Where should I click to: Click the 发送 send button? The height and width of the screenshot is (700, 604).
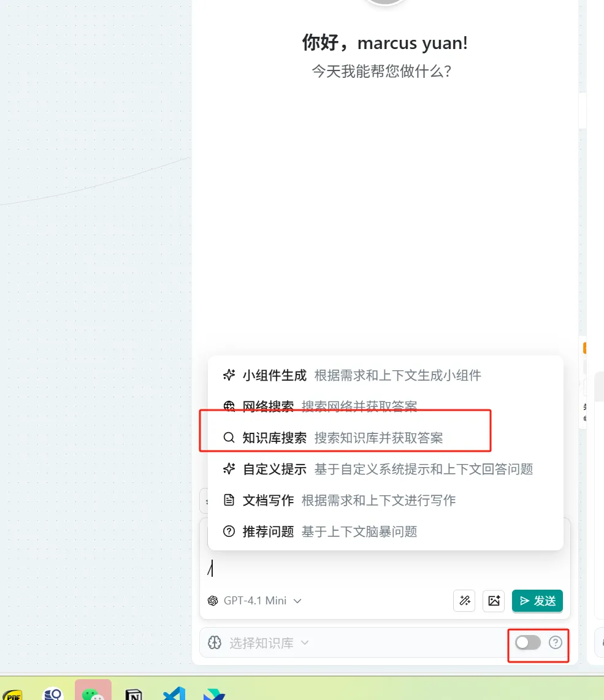[537, 601]
